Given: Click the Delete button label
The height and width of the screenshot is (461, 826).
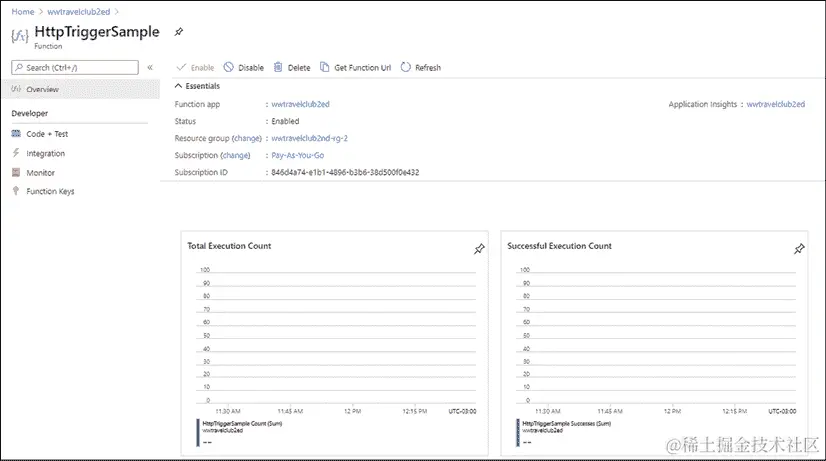Looking at the screenshot, I should point(299,67).
